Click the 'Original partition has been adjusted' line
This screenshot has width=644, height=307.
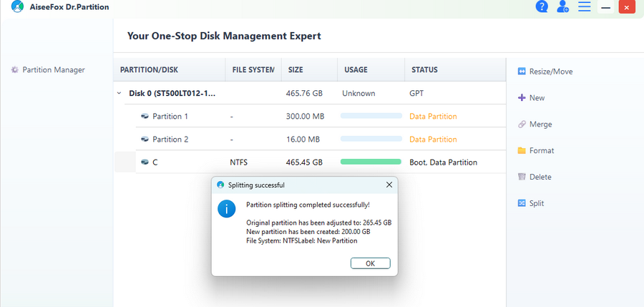(x=318, y=223)
